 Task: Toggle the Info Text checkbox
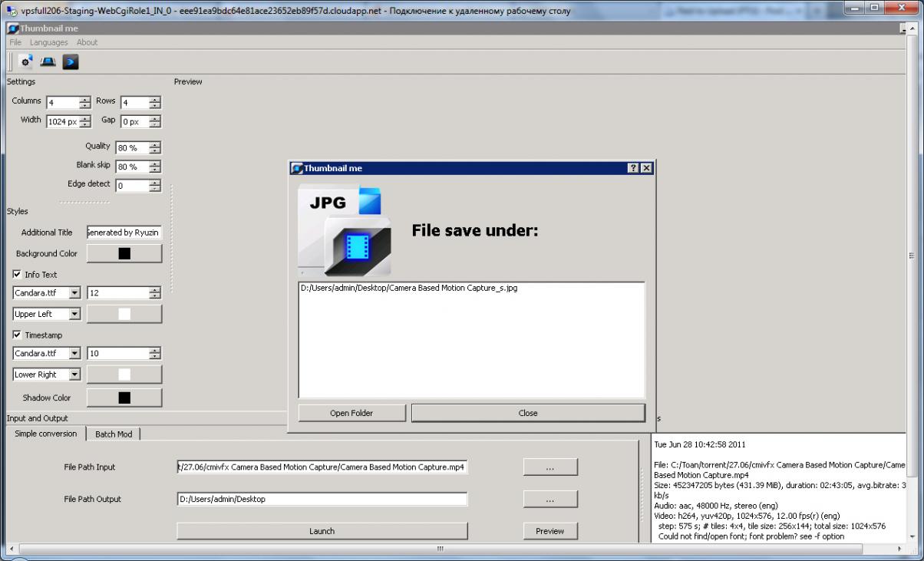coord(18,274)
